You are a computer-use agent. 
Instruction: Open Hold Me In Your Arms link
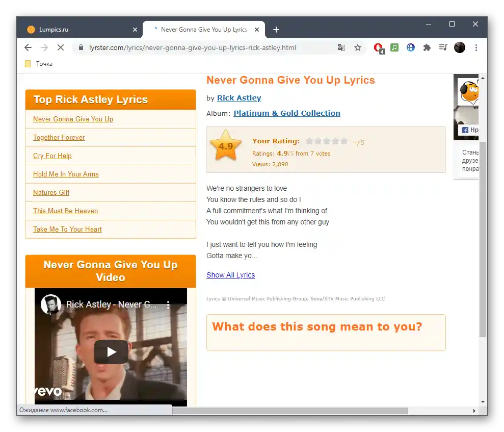click(66, 174)
